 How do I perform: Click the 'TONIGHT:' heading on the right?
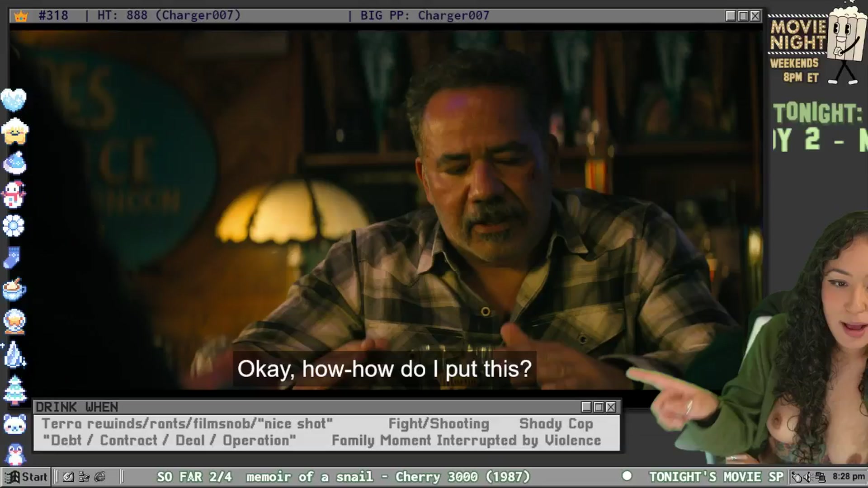818,113
